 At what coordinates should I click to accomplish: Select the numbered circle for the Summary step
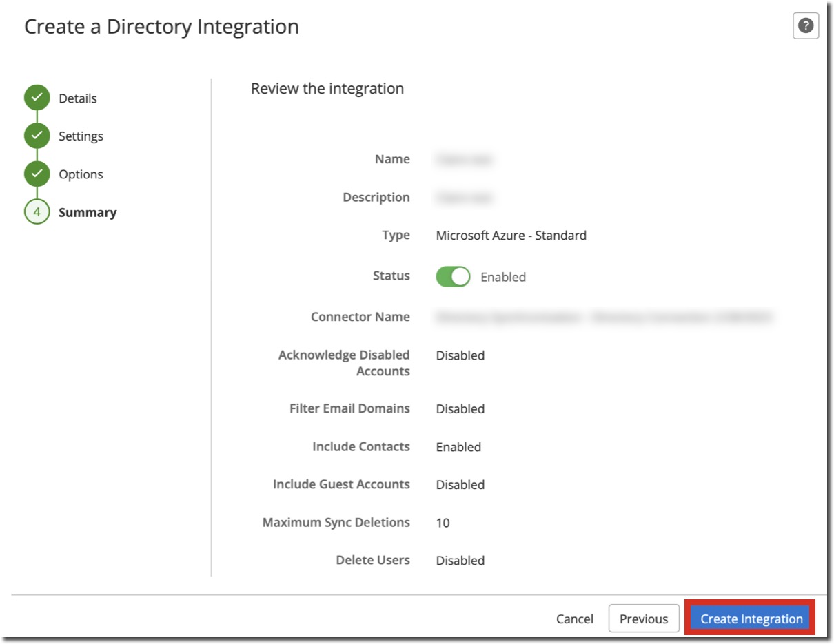tap(37, 212)
